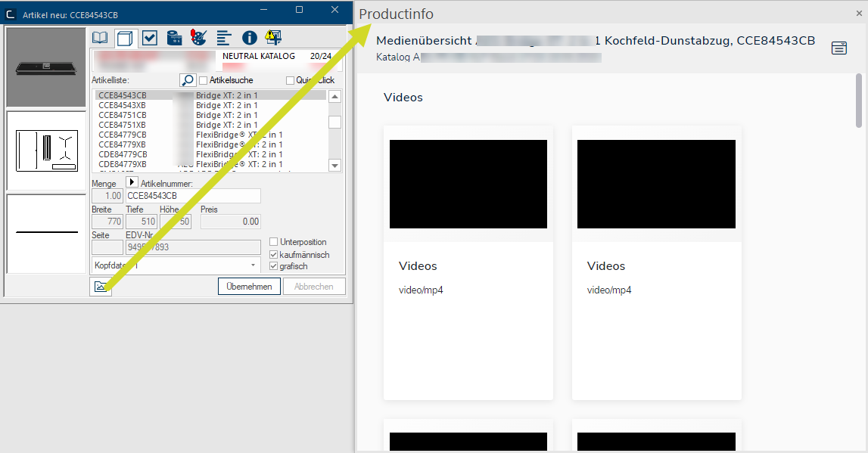Click the Übernehmen button
Screen dimensions: 868x453
point(249,287)
